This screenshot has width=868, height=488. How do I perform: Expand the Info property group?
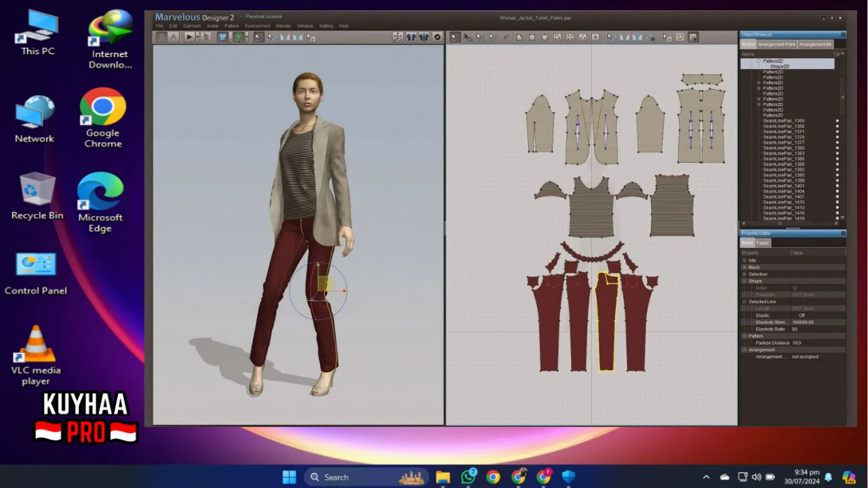(x=744, y=260)
